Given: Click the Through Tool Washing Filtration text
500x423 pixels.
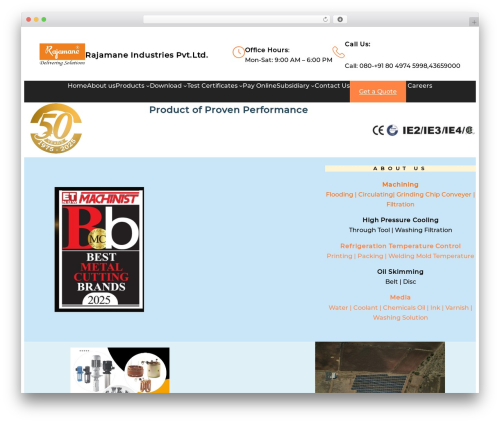Looking at the screenshot, I should 400,230.
